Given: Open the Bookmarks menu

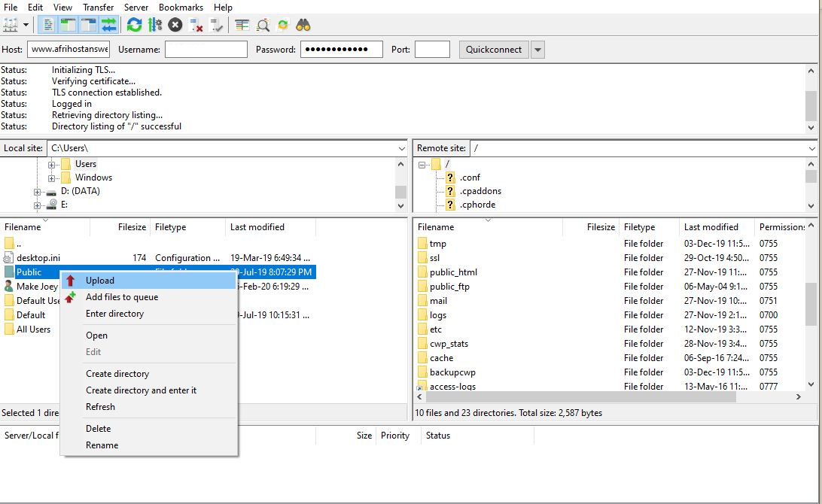Looking at the screenshot, I should (x=181, y=7).
